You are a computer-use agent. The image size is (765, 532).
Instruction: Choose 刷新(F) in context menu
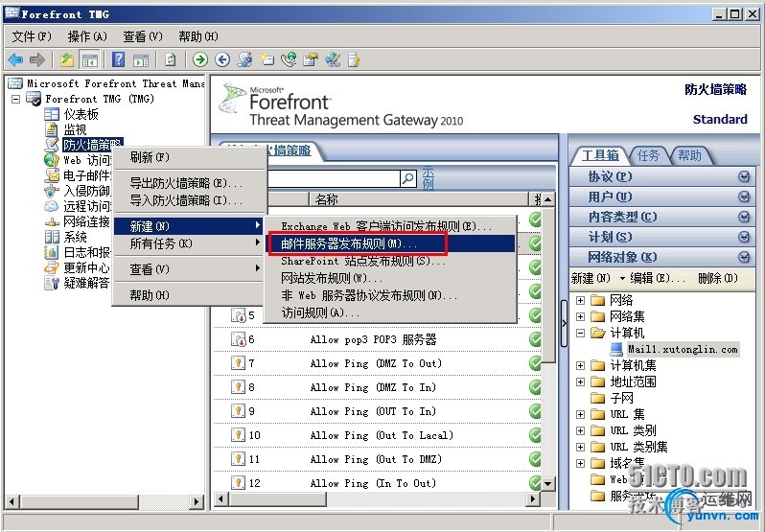[x=190, y=157]
